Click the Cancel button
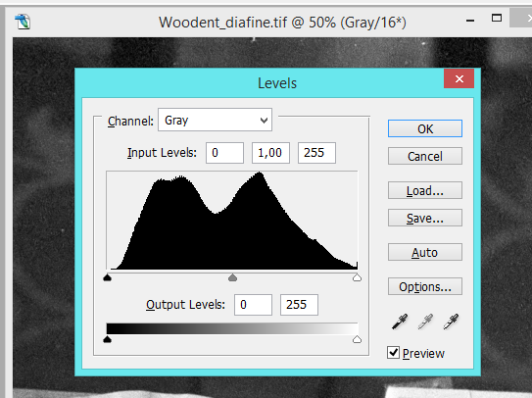The image size is (532, 398). point(425,156)
